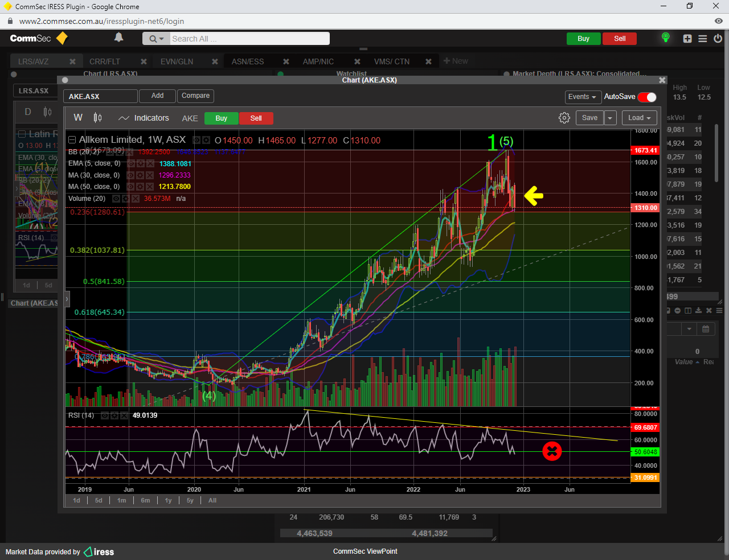Switch to the LRS/AVZ workspace tab
Screen dimensions: 729x560
34,61
